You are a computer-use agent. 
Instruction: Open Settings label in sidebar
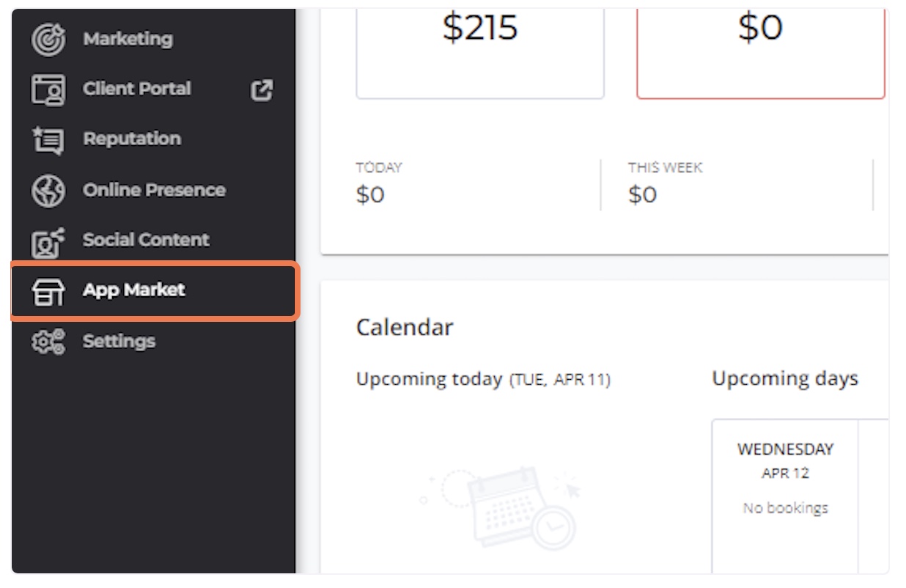coord(119,342)
